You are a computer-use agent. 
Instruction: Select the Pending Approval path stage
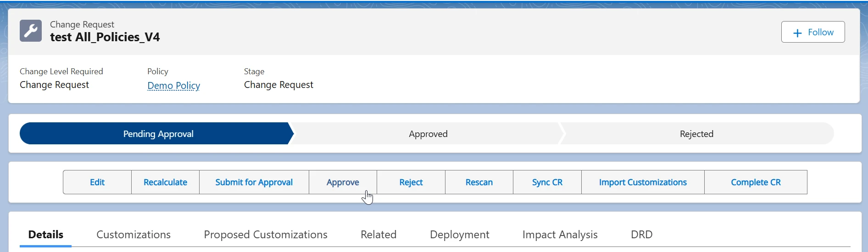click(x=158, y=134)
